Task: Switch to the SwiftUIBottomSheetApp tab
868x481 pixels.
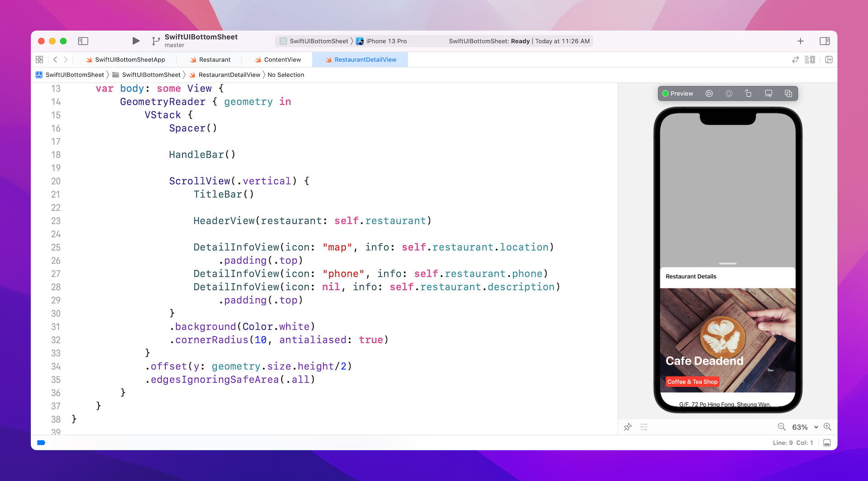Action: click(125, 60)
